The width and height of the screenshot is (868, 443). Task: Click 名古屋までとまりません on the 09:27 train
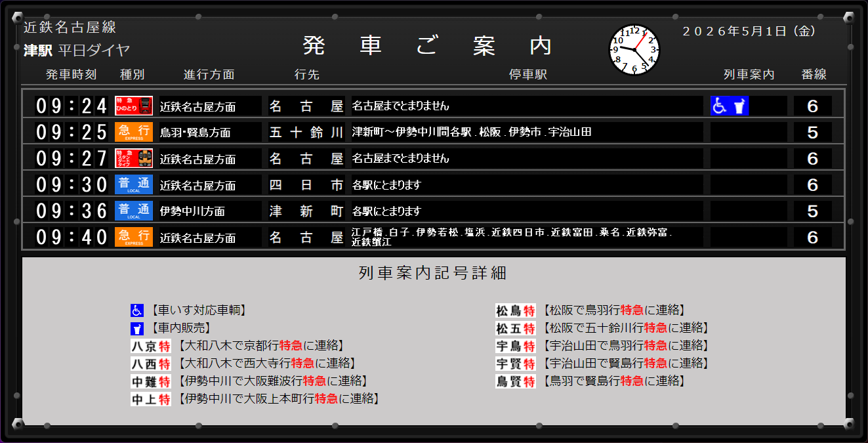click(x=400, y=158)
